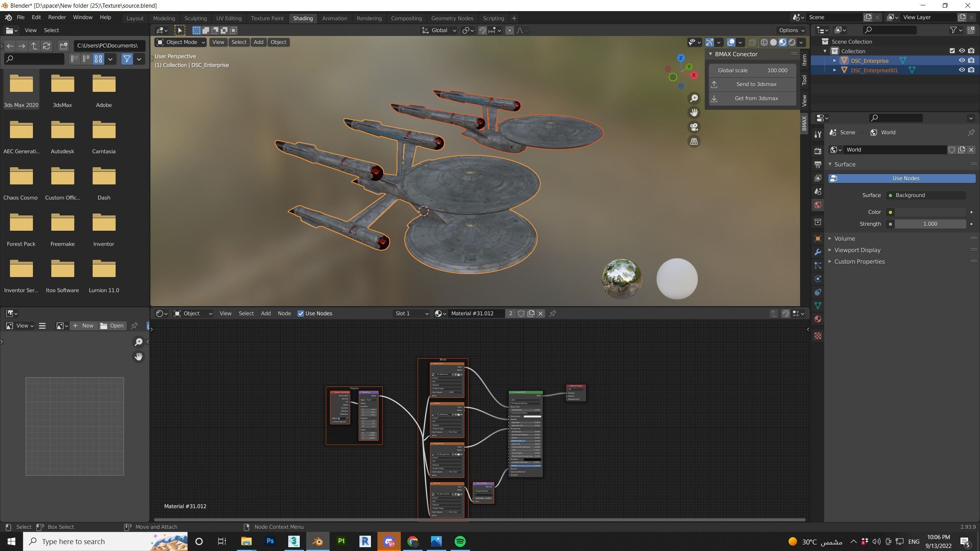Toggle Collection visibility eye icon
This screenshot has height=551, width=980.
tap(962, 51)
